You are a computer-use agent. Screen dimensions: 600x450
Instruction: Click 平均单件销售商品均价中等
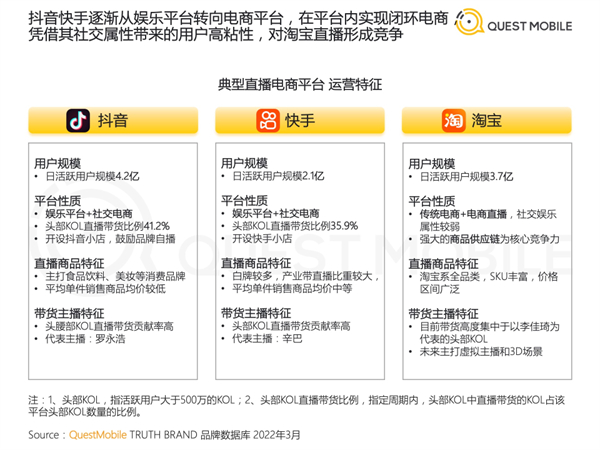click(x=292, y=288)
